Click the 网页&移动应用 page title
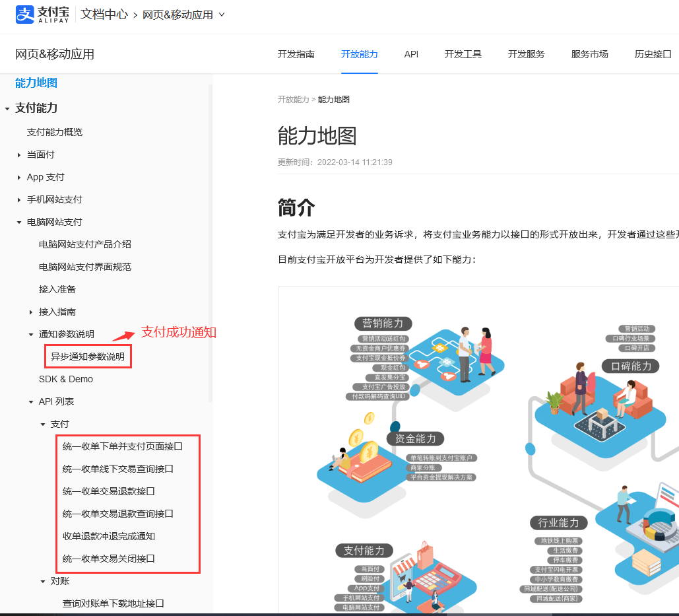The image size is (679, 616). tap(55, 54)
